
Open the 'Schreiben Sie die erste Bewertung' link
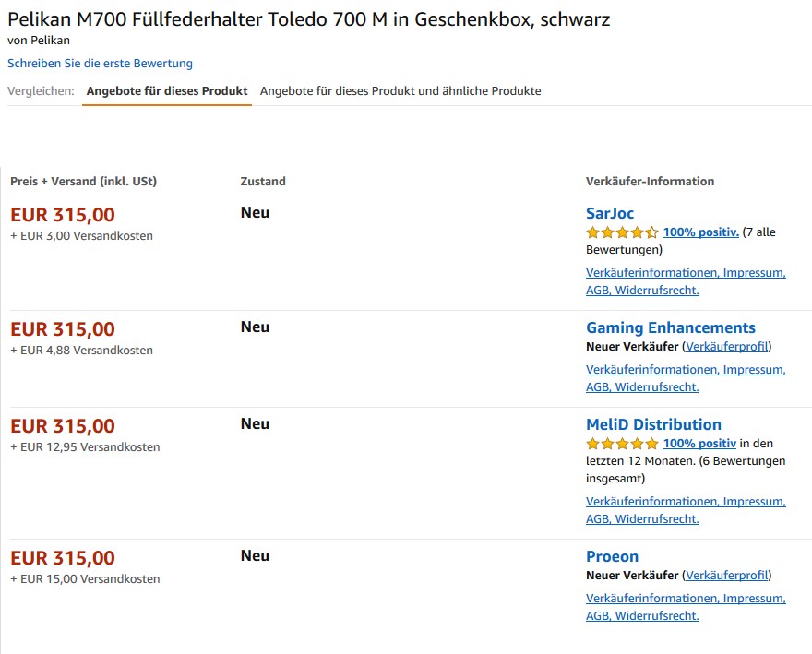(100, 63)
